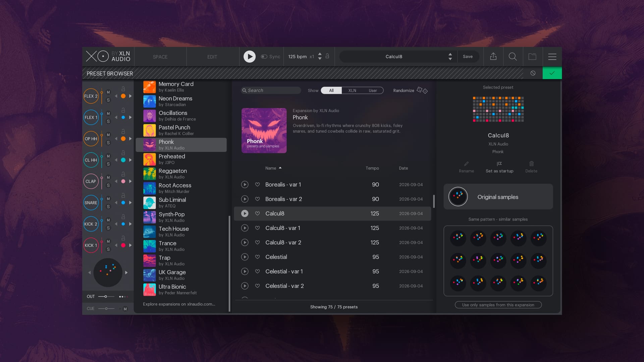Switch to the SPACE tab
This screenshot has height=362, width=644.
tap(160, 57)
